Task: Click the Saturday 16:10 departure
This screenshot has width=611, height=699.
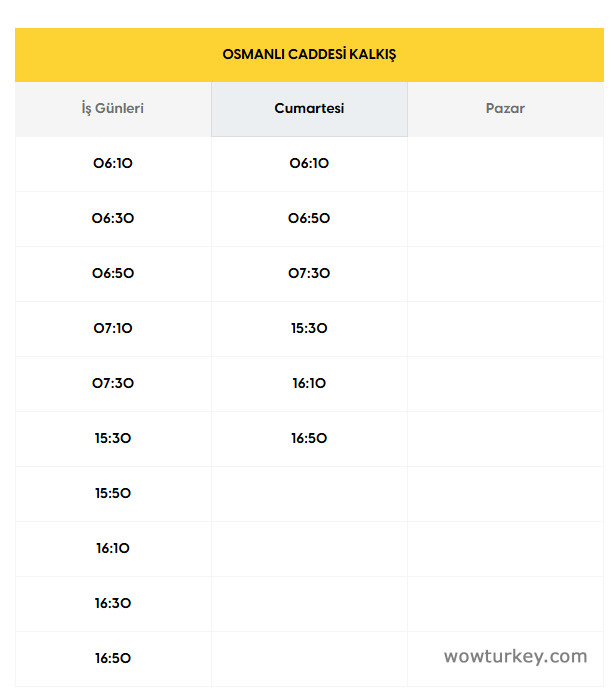Action: point(309,383)
